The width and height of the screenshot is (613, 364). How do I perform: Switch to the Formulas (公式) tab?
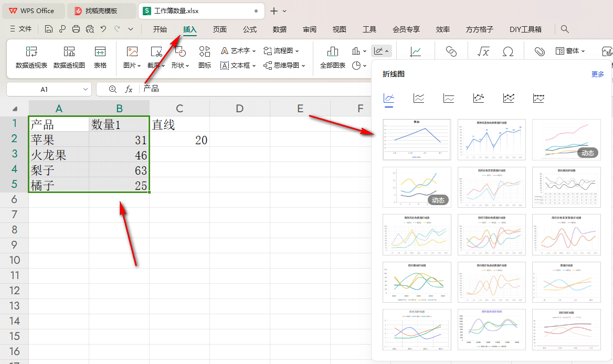click(x=250, y=29)
